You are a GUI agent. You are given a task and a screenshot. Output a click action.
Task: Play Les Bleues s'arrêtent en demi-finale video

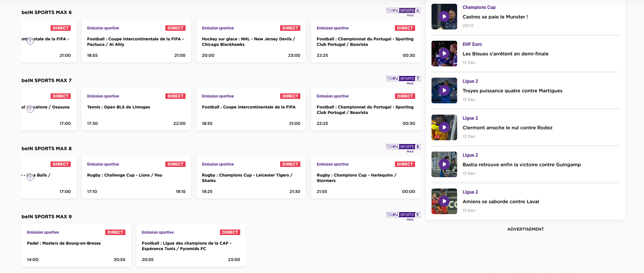point(444,53)
